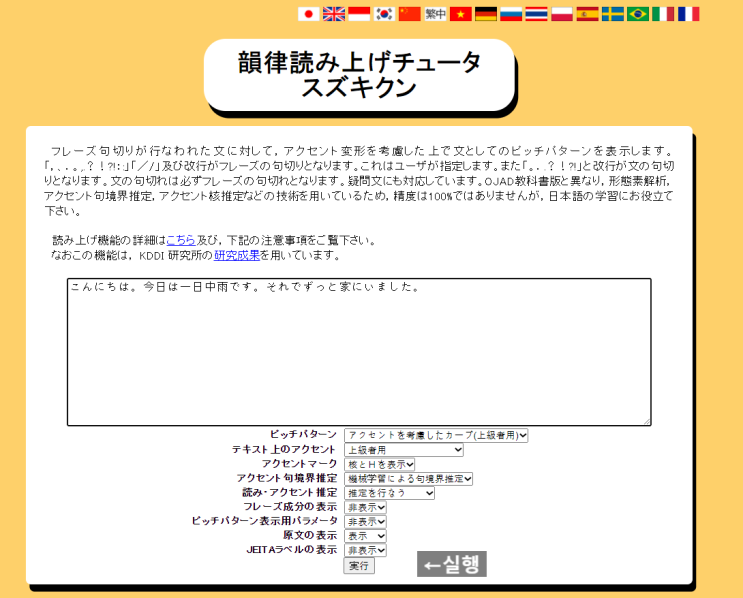Click the 韻律読み上げチュータ スズキクン title
The height and width of the screenshot is (598, 743).
(x=359, y=75)
